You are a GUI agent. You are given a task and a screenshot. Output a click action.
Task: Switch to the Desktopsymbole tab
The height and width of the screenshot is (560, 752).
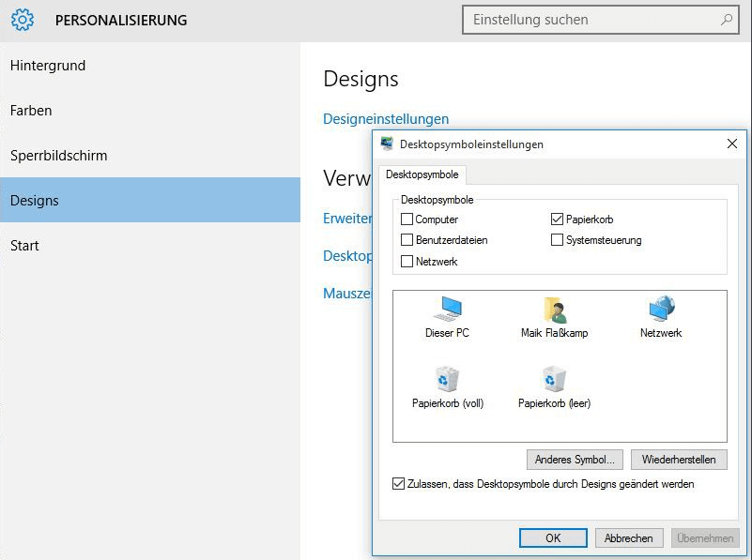coord(422,174)
